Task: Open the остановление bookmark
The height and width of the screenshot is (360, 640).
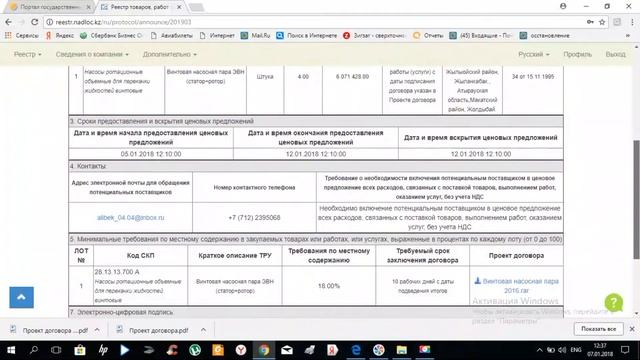Action: coord(544,36)
